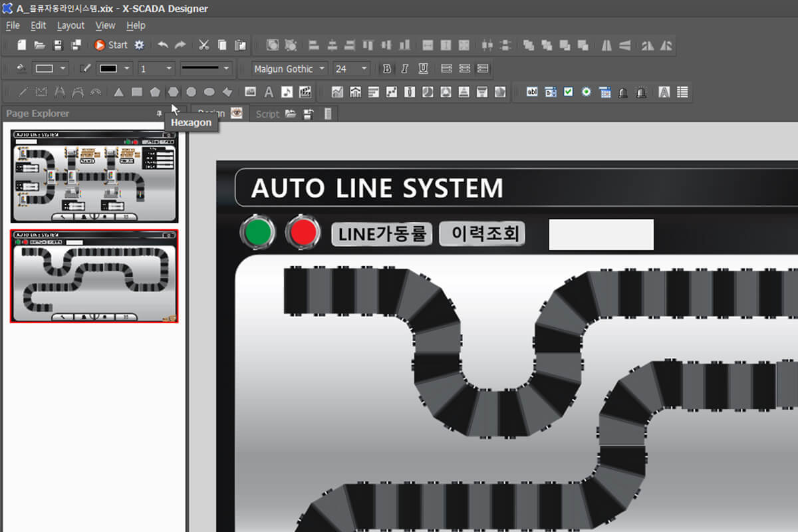Click the Cut scissors icon

click(204, 45)
